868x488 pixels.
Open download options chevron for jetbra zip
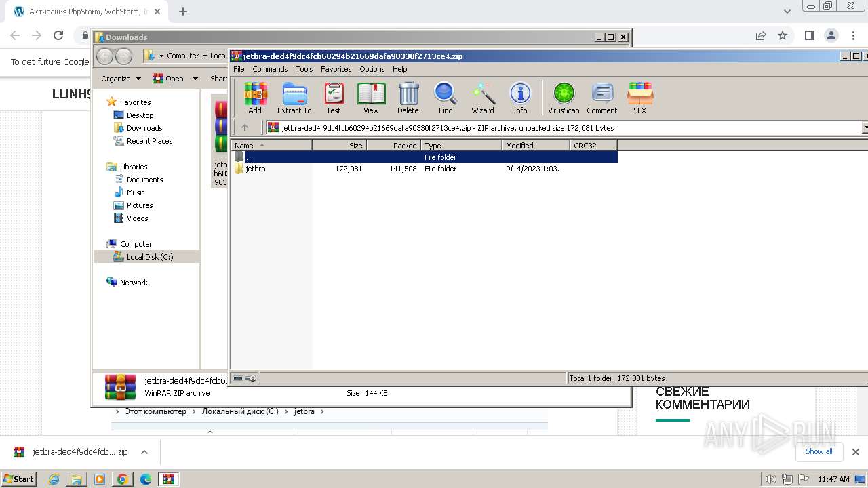[x=144, y=452]
